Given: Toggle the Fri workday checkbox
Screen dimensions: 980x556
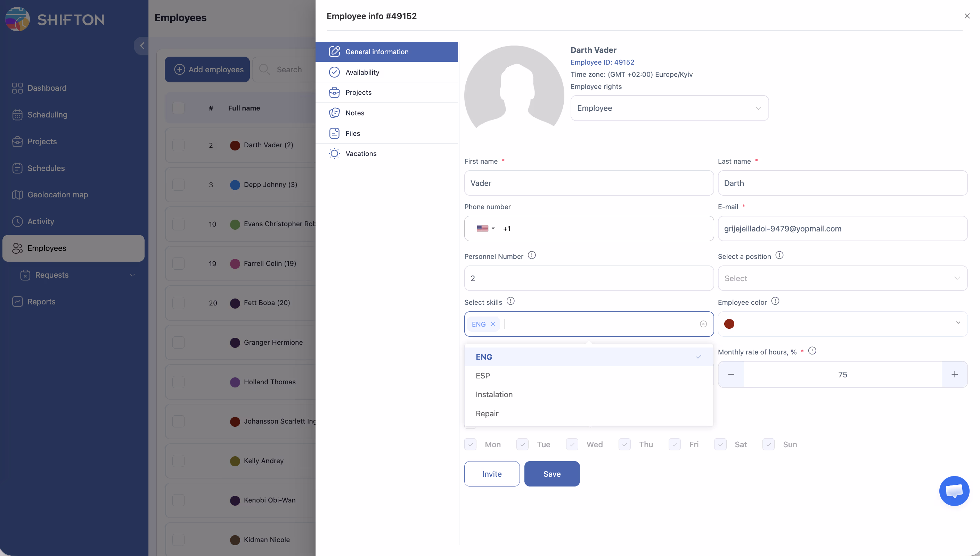Looking at the screenshot, I should click(x=675, y=444).
